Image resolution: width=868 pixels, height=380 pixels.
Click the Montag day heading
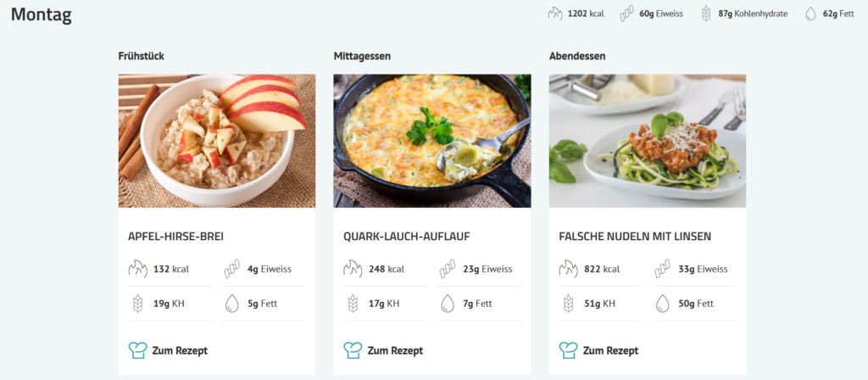pos(42,14)
